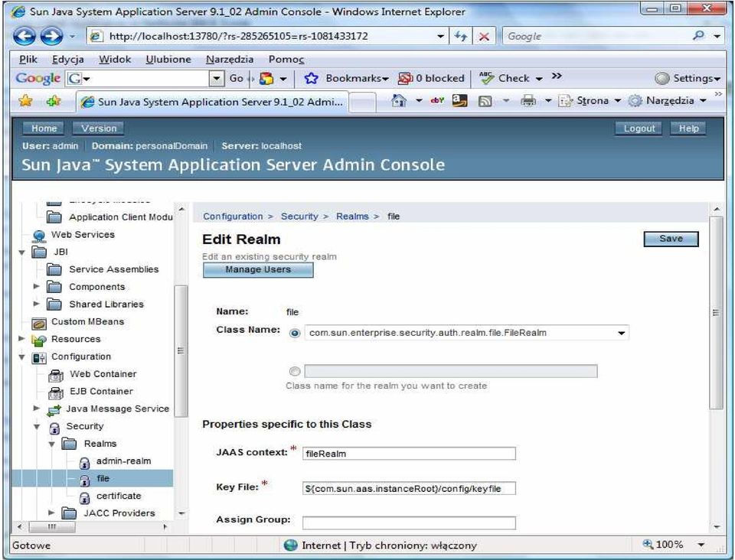Screen dimensions: 735x560
Task: Click the tree panel vertical scrollbar thumb
Action: [181, 350]
